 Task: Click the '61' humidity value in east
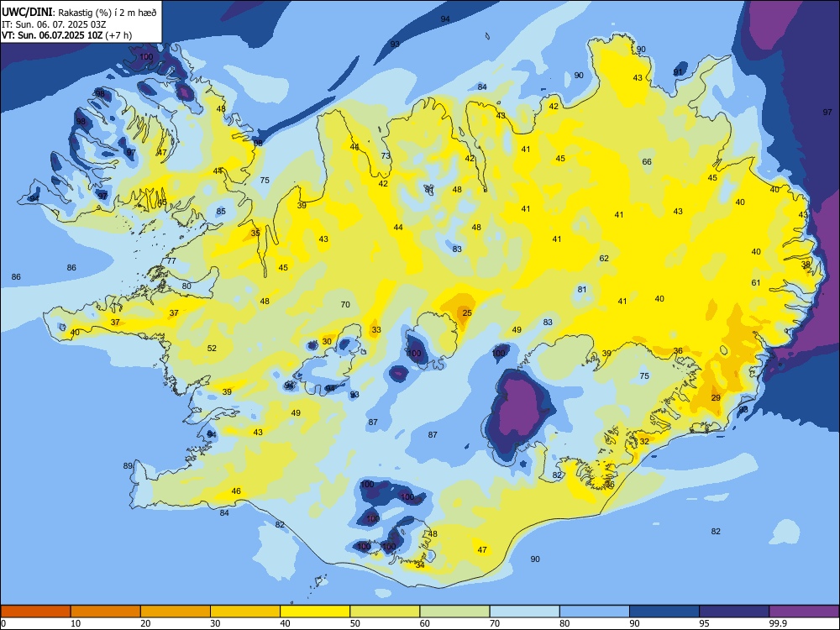755,283
